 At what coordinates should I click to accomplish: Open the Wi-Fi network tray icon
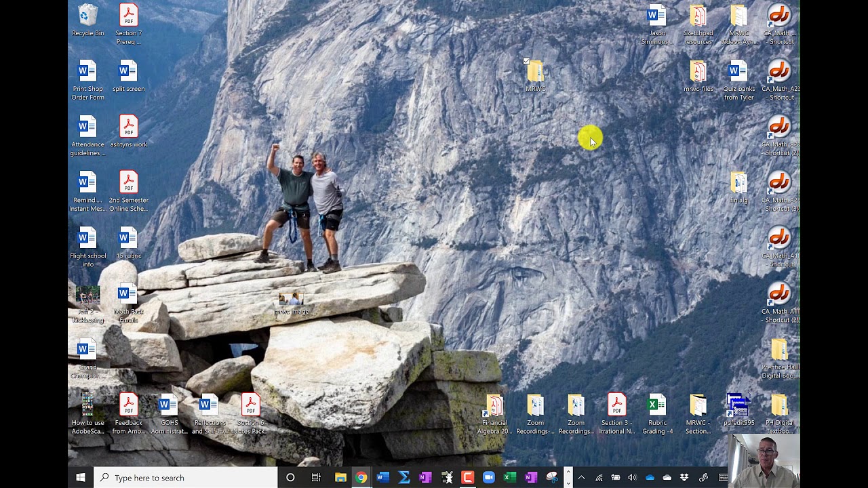[599, 478]
